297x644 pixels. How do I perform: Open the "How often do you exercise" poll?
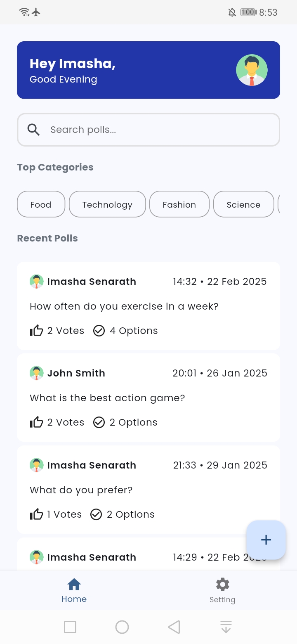[124, 306]
